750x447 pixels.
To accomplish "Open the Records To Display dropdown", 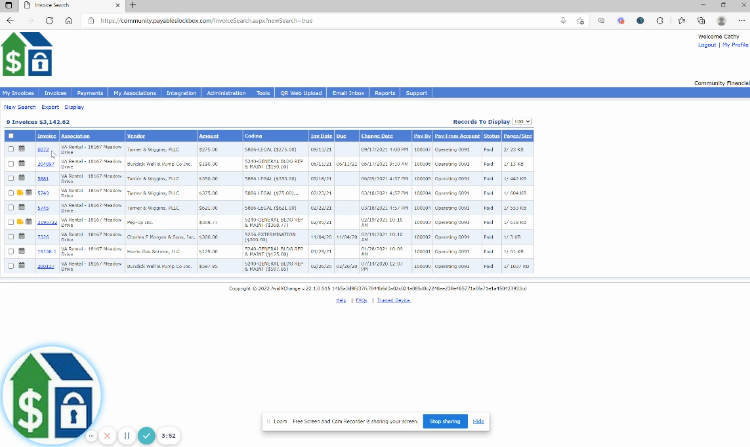I will pos(521,121).
